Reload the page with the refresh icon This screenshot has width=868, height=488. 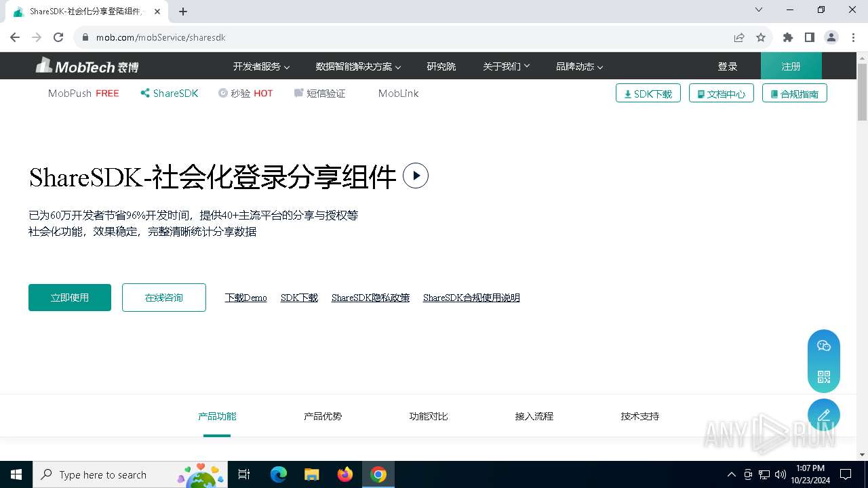pos(58,37)
